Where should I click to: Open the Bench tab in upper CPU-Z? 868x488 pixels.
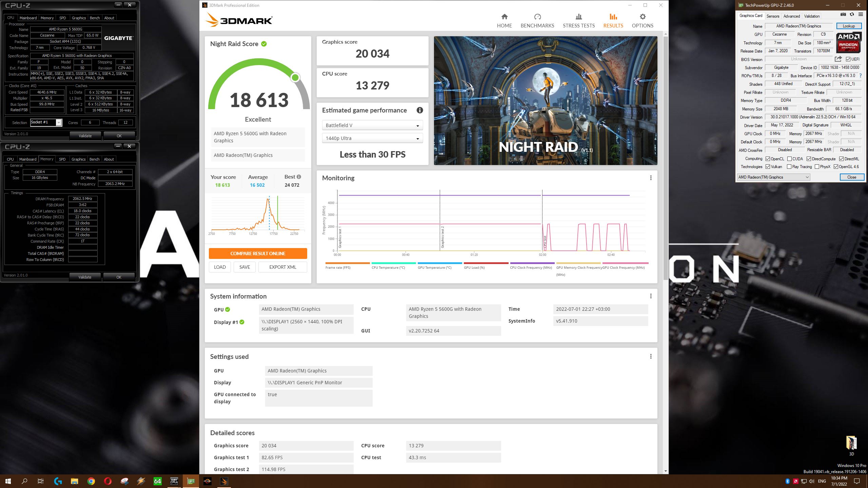tap(95, 18)
